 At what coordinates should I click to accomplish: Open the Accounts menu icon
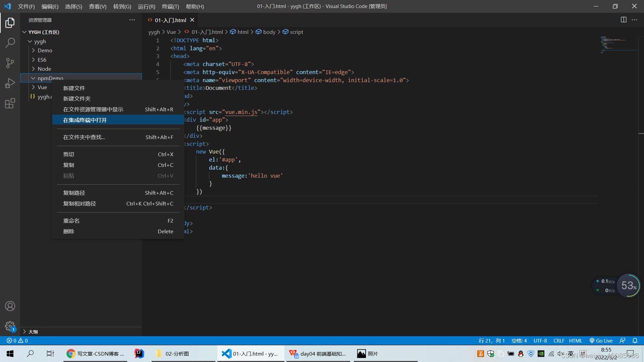10,306
